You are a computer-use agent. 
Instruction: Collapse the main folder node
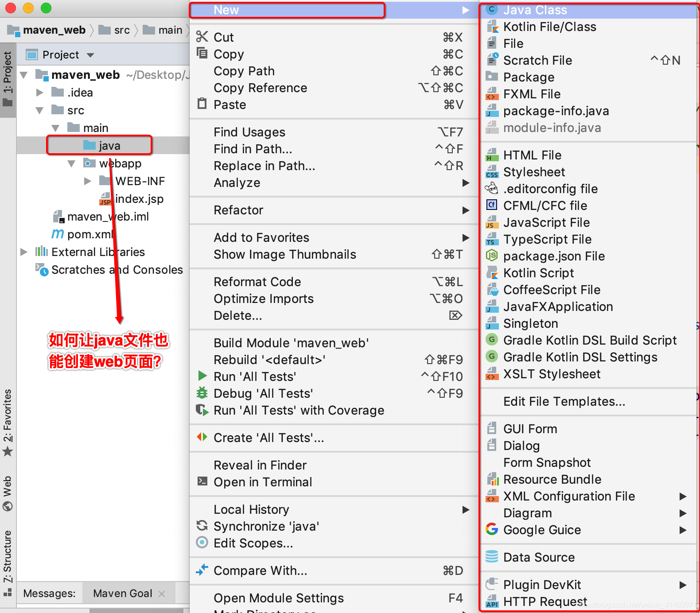[x=56, y=128]
